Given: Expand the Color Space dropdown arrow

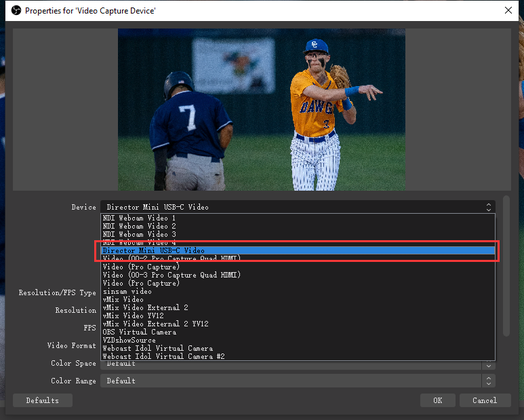Looking at the screenshot, I should (x=488, y=365).
